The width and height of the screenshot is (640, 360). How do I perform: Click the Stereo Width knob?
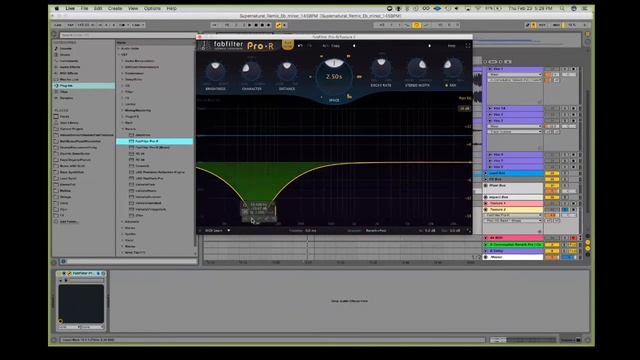417,69
